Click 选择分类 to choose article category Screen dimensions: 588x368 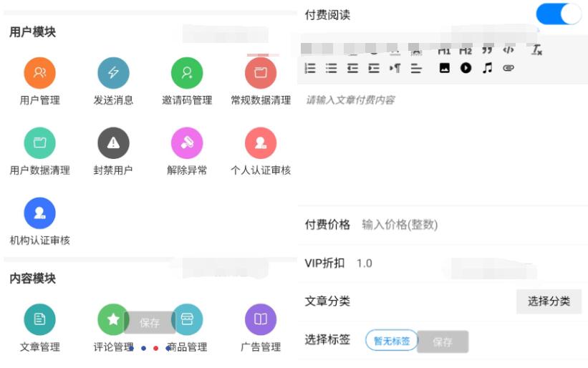point(549,301)
